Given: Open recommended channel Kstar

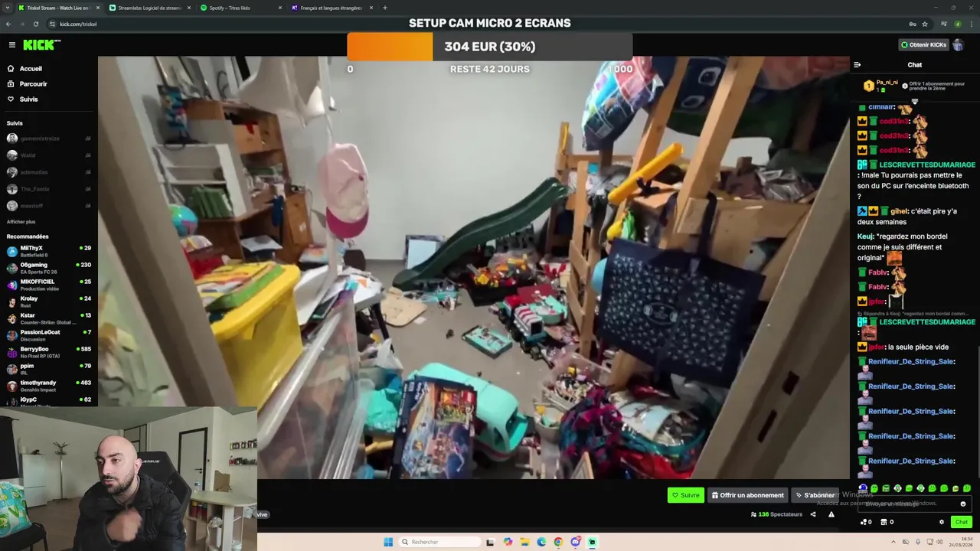Looking at the screenshot, I should coord(48,318).
